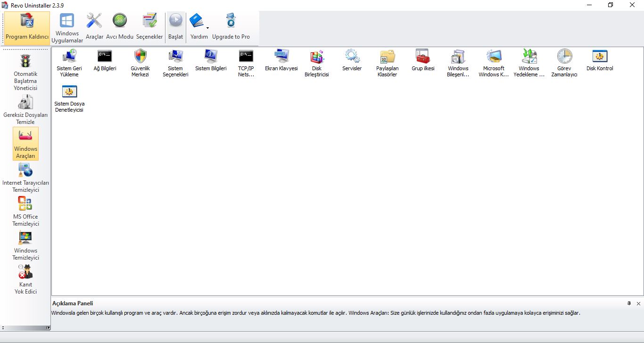Select the Grup ilkesi toolbox icon
The width and height of the screenshot is (644, 343).
click(423, 57)
